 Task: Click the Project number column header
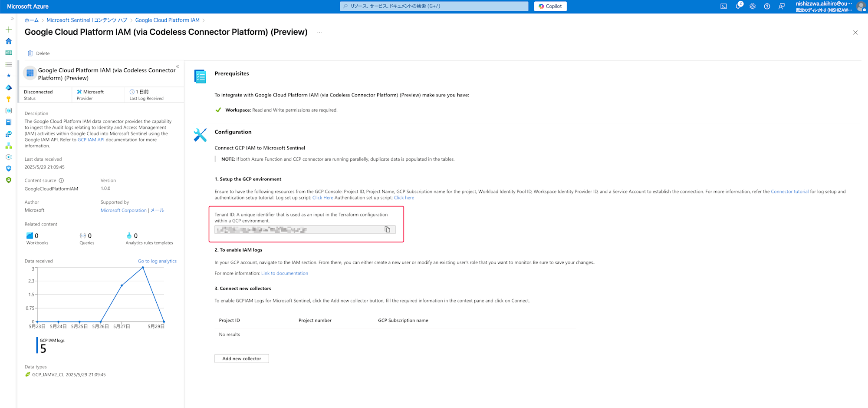[315, 320]
